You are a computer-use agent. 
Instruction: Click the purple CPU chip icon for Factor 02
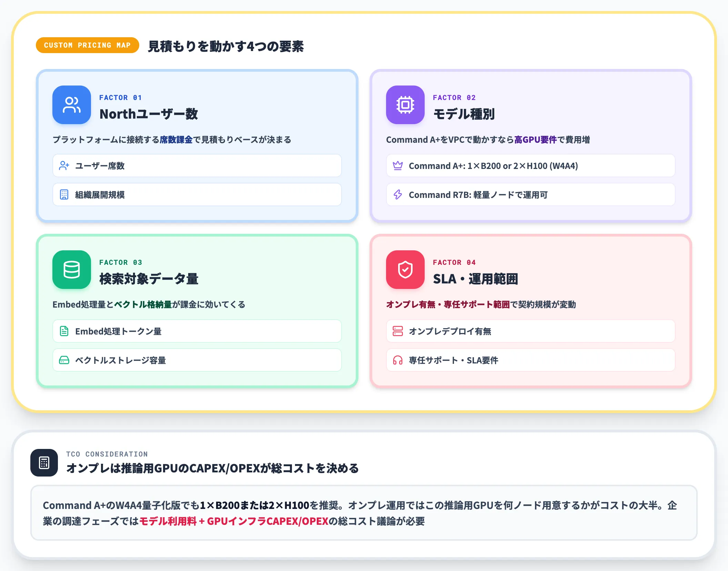[x=405, y=105]
